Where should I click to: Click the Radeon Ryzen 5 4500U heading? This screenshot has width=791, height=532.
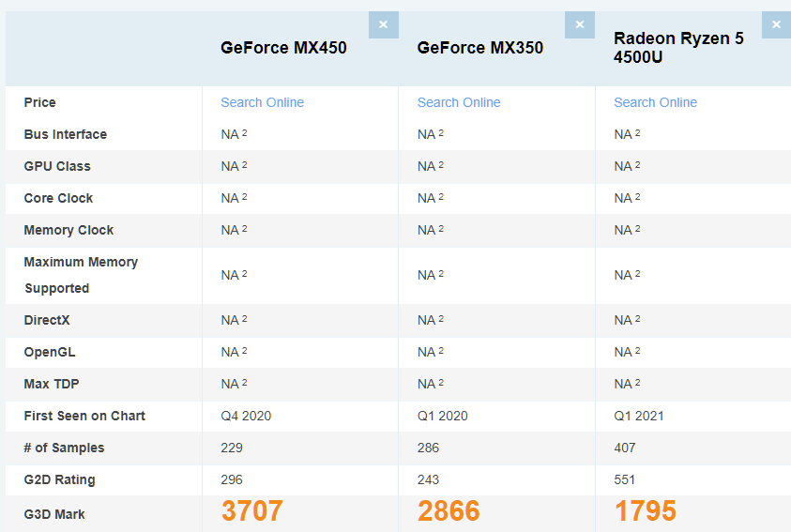click(678, 48)
